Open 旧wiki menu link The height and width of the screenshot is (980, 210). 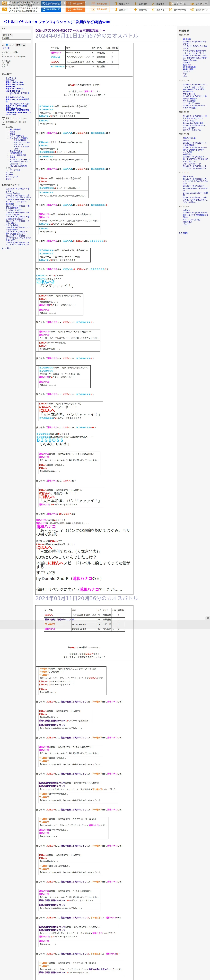pos(8,179)
